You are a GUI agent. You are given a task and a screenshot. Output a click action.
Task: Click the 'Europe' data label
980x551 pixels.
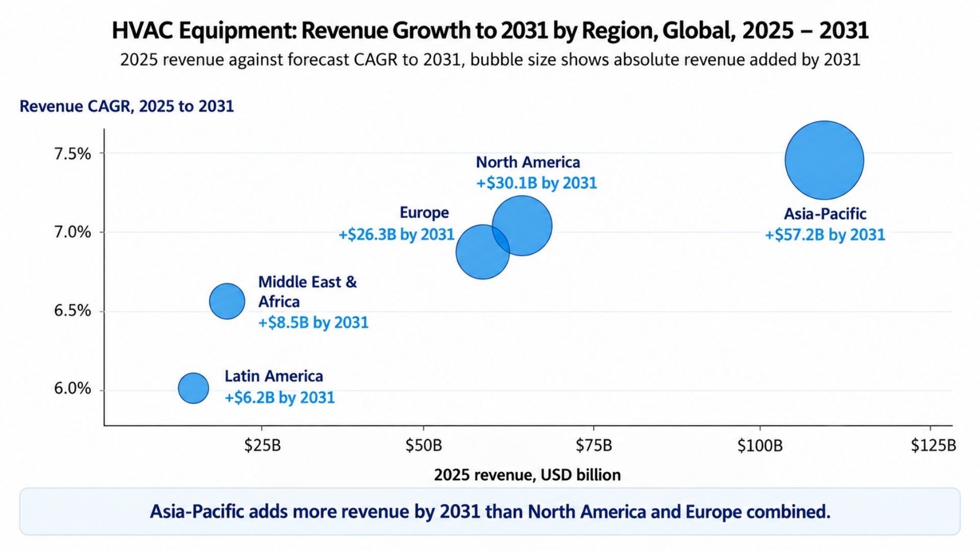(x=424, y=213)
